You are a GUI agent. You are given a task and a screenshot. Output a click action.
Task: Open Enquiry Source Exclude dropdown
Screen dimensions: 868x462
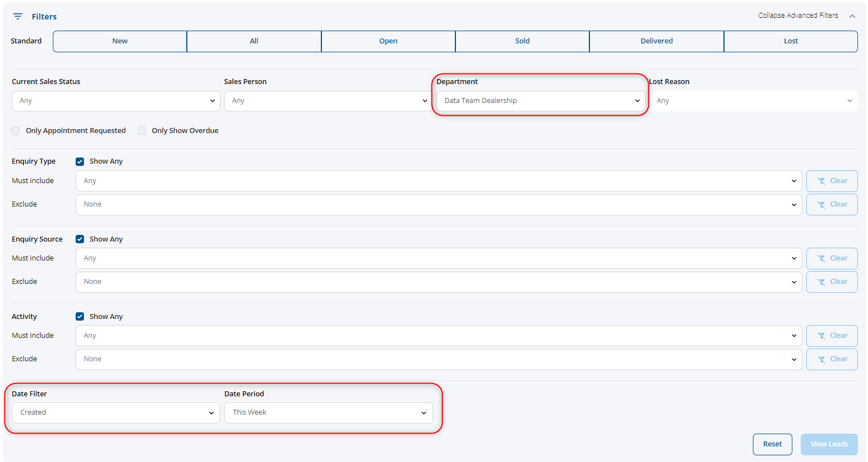coord(439,282)
